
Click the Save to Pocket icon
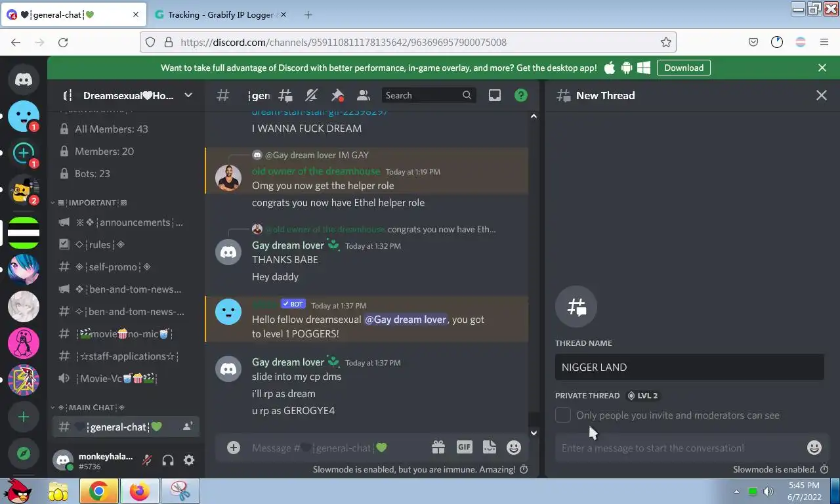tap(753, 42)
